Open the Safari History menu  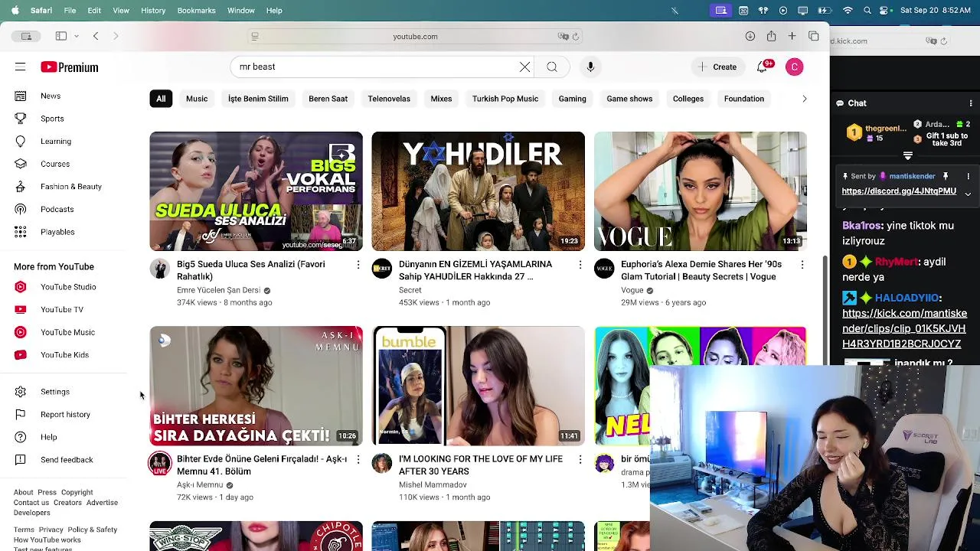[153, 11]
